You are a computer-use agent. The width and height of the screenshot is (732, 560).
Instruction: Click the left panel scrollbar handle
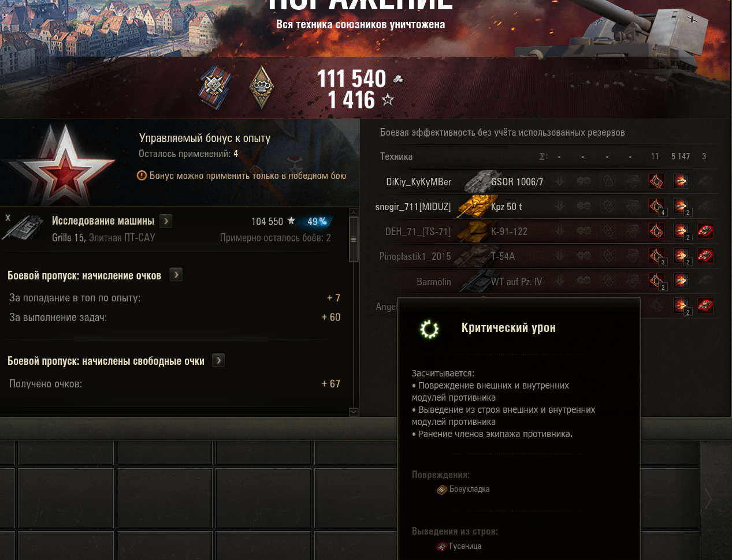[x=354, y=239]
